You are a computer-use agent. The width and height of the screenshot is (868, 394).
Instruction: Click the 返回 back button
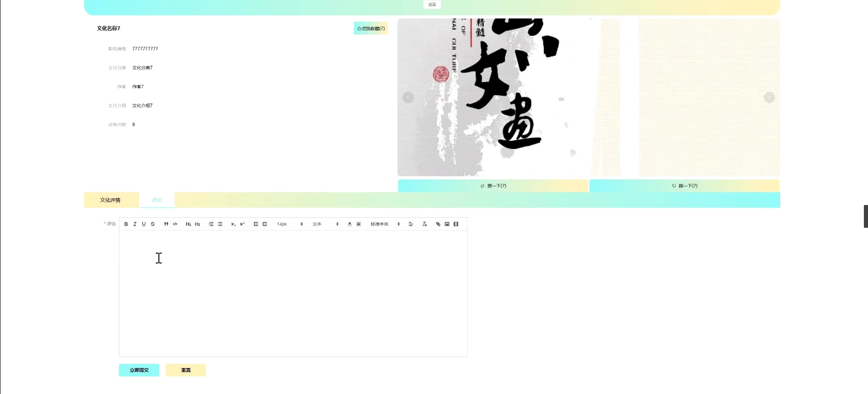tap(432, 5)
